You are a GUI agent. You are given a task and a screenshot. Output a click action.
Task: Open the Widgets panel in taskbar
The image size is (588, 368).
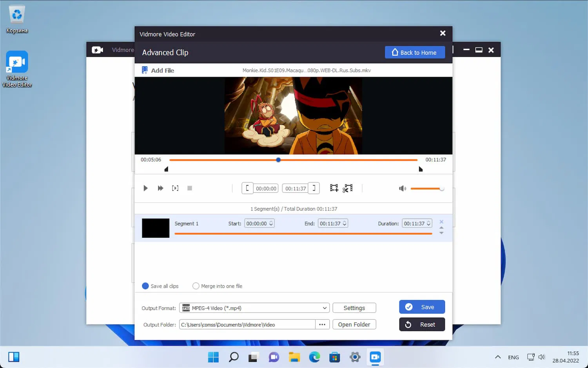[x=14, y=357]
